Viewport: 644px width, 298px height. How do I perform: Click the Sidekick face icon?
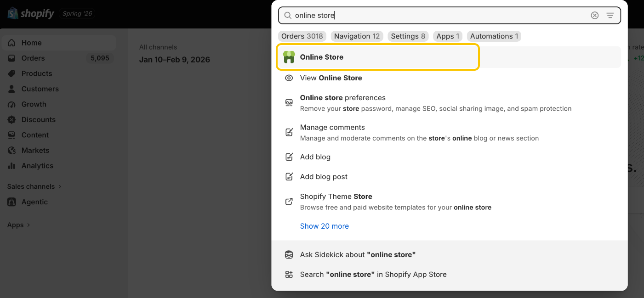coord(289,255)
